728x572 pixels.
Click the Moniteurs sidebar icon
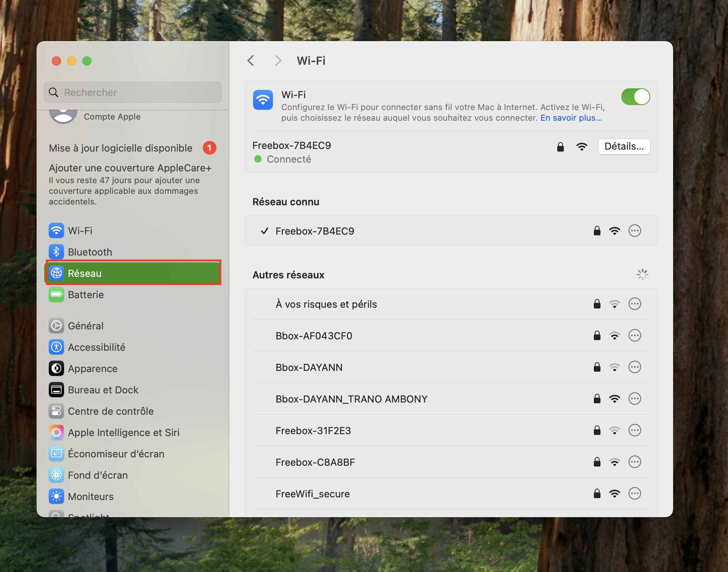click(56, 496)
